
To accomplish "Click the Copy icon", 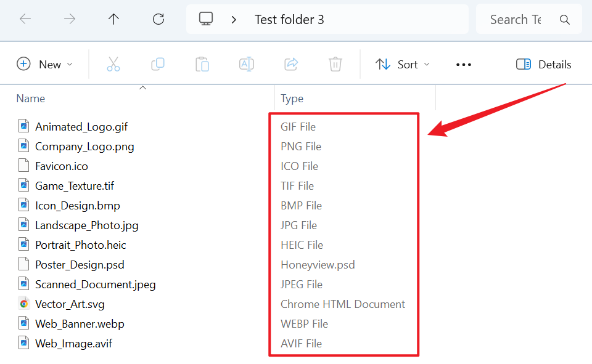I will (x=158, y=64).
